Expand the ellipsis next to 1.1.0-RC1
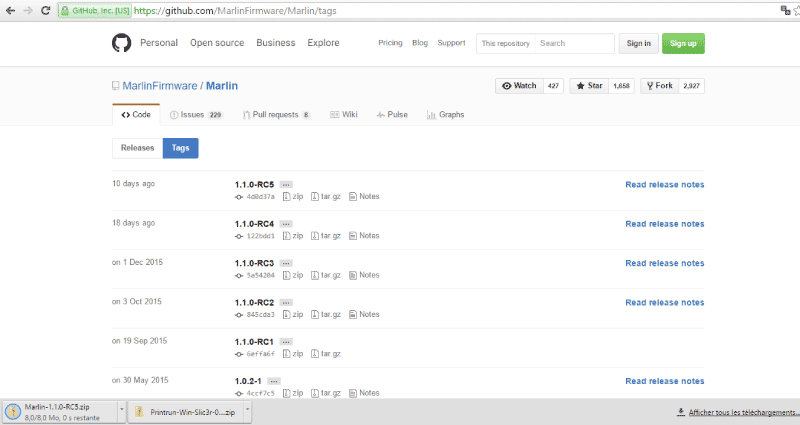This screenshot has width=800, height=425. click(x=286, y=342)
